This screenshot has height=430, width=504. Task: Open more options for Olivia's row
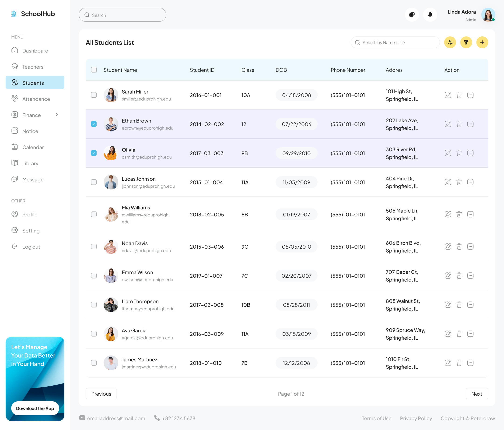(x=470, y=153)
